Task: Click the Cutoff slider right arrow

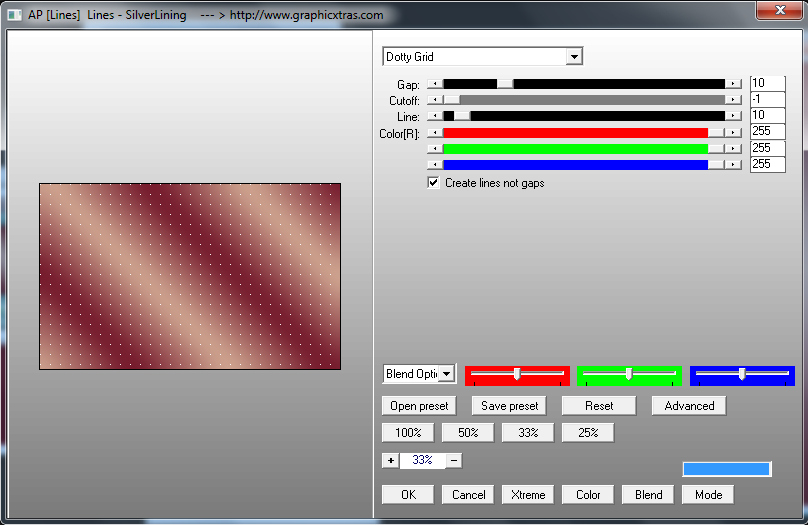Action: pyautogui.click(x=734, y=100)
